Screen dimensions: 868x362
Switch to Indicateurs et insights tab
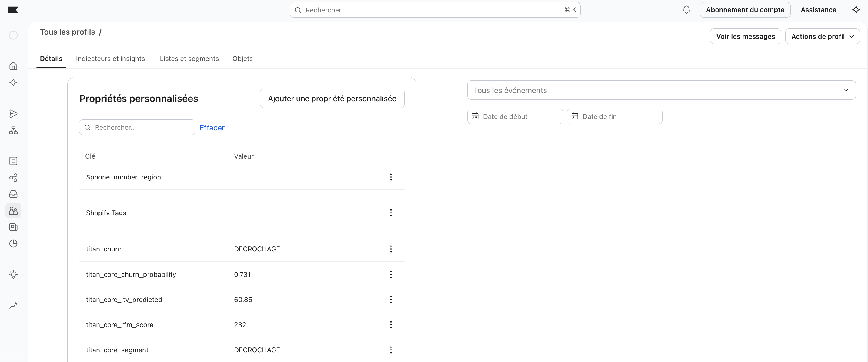tap(110, 59)
